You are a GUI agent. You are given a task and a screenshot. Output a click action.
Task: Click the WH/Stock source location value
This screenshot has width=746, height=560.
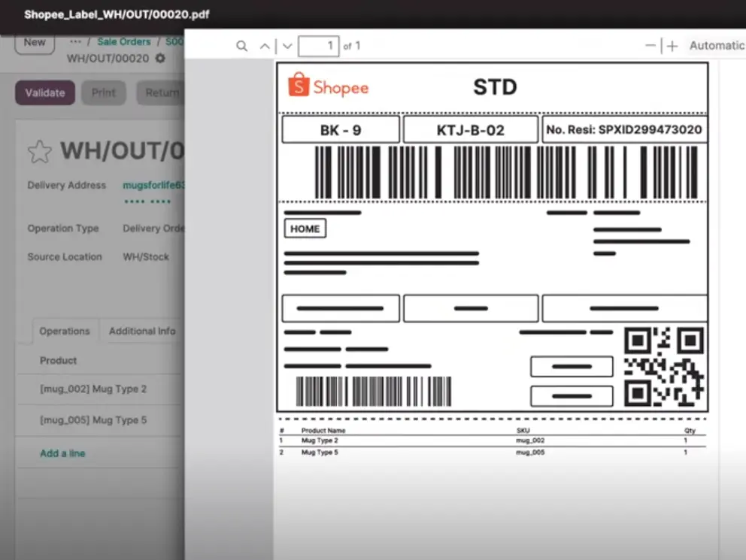coord(146,257)
